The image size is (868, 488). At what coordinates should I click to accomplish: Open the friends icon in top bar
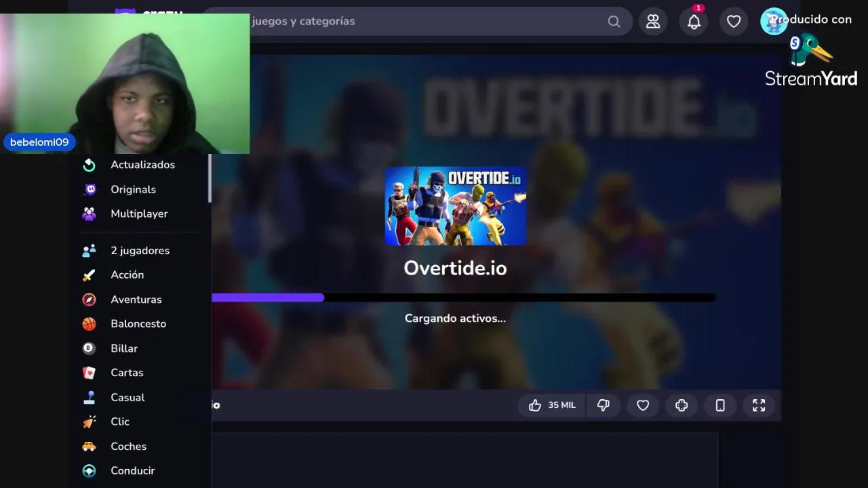(x=653, y=22)
